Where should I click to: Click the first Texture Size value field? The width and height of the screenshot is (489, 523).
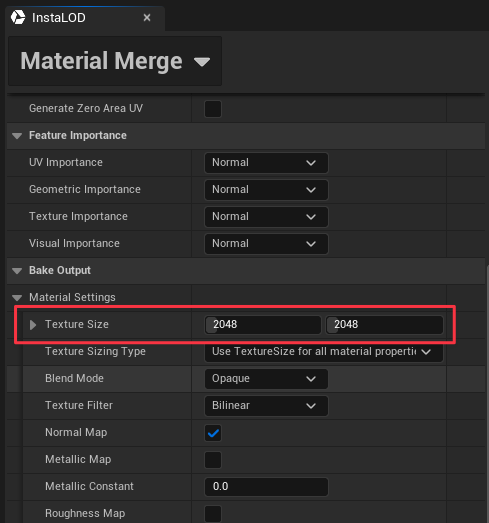[263, 325]
